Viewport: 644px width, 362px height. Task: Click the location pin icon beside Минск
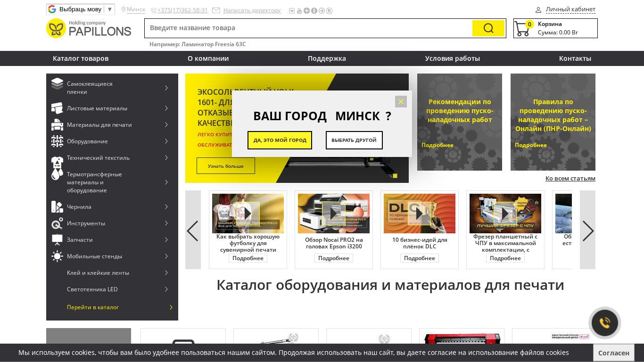pos(124,9)
